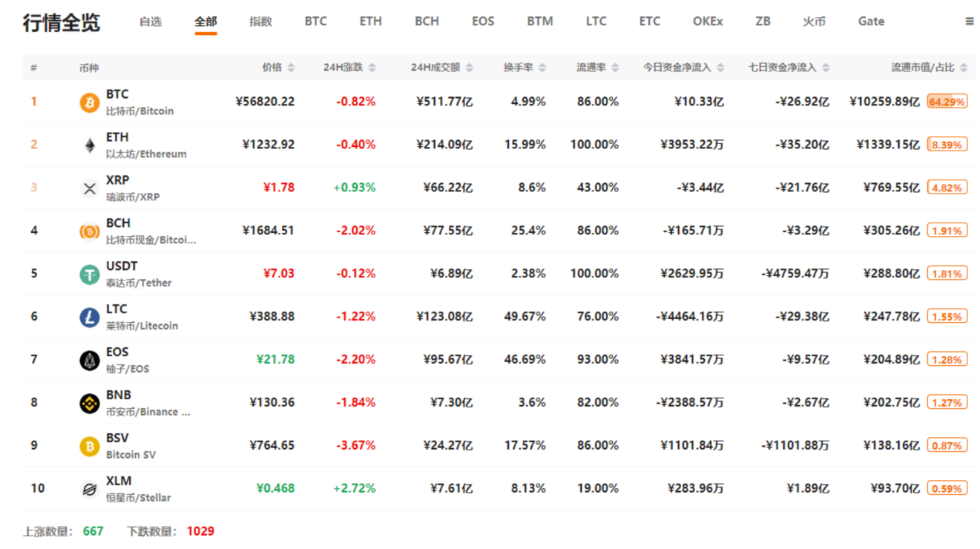
Task: Click the Bitcoin SV name link
Action: pos(131,455)
